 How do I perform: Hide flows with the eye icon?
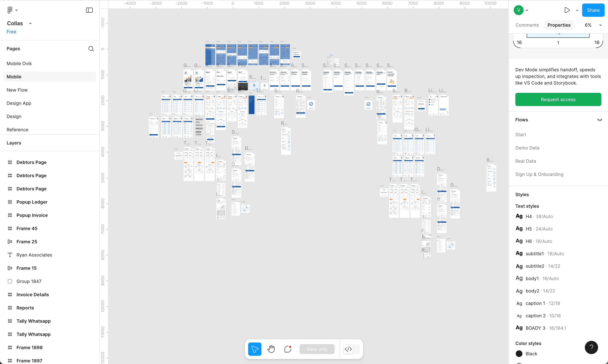(600, 120)
